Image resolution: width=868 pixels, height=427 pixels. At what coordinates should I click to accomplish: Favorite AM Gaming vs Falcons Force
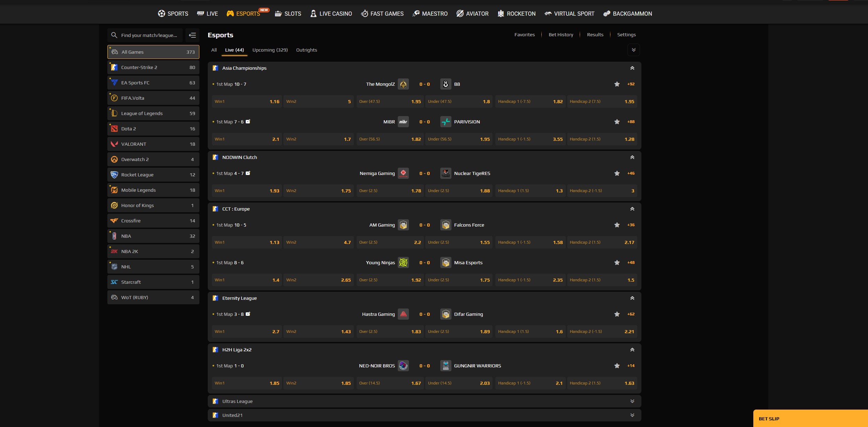pyautogui.click(x=617, y=225)
